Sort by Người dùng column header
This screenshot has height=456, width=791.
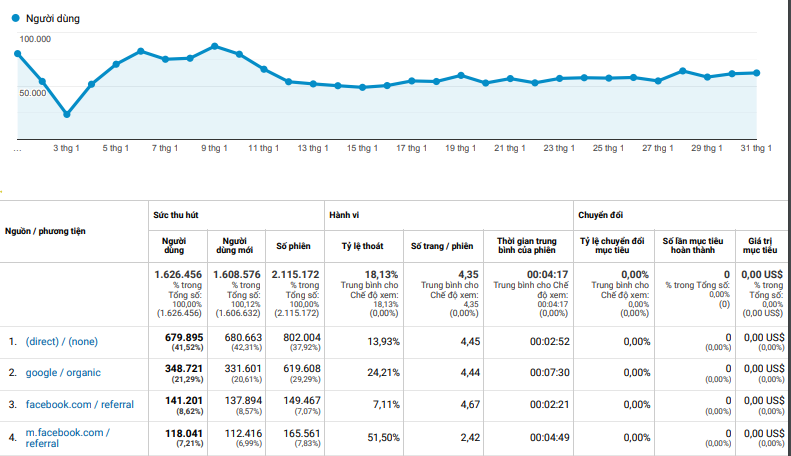[x=174, y=246]
